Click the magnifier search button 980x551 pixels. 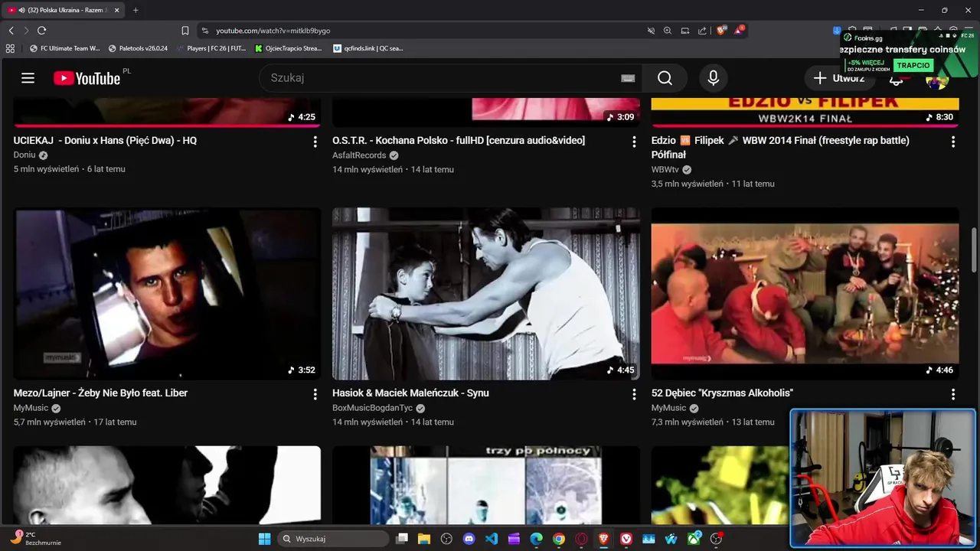point(665,78)
